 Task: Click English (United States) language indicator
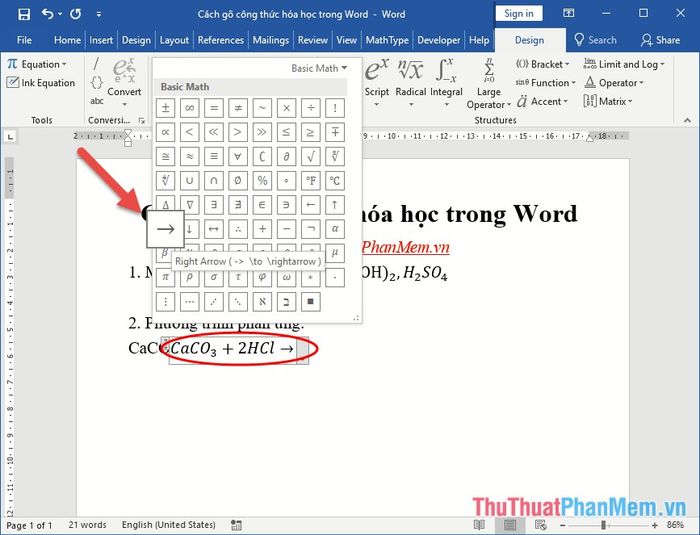coord(168,525)
